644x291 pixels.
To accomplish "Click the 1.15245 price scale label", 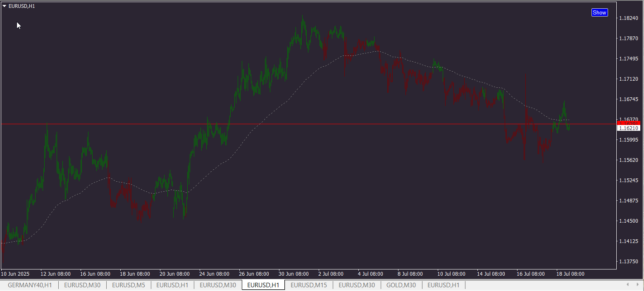I will (x=629, y=180).
